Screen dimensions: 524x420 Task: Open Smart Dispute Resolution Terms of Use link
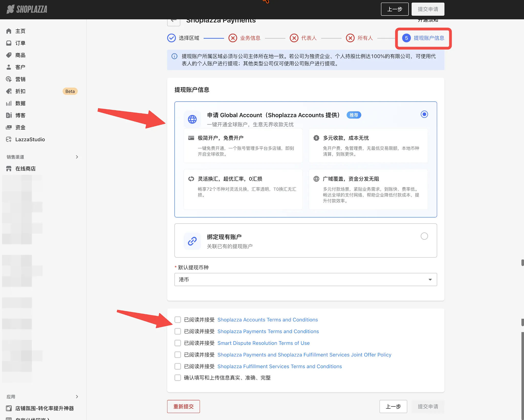(264, 343)
